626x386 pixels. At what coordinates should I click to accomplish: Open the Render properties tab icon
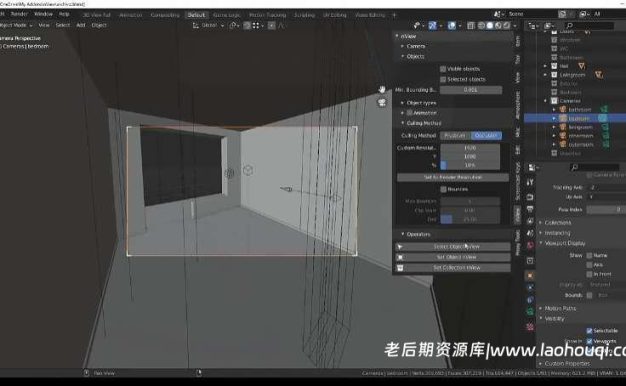coord(530,197)
